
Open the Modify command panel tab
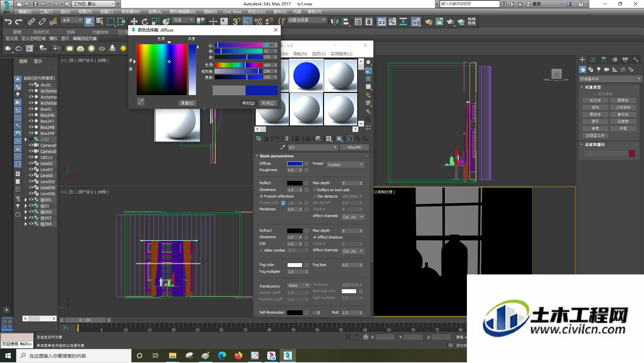pyautogui.click(x=593, y=59)
